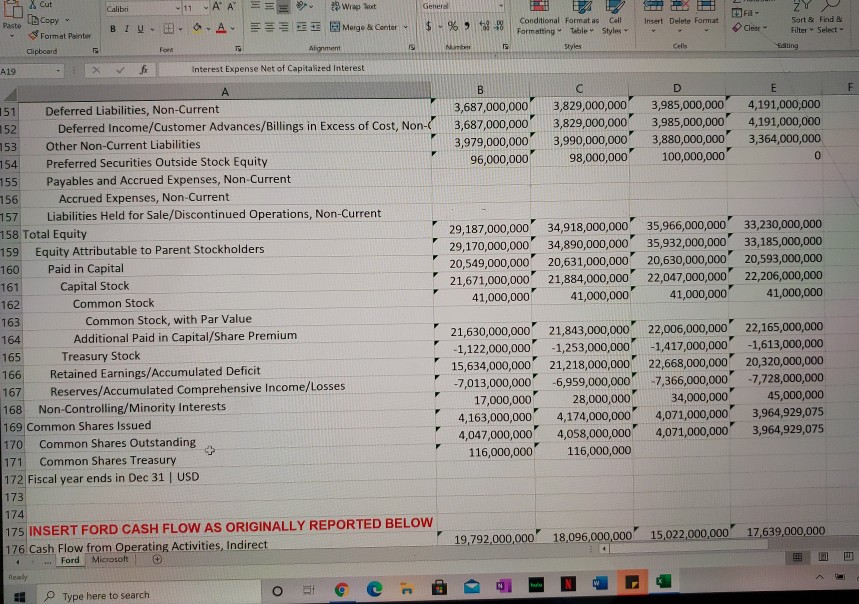Screen dimensions: 859x604
Task: Apply the red font color
Action: pos(221,28)
